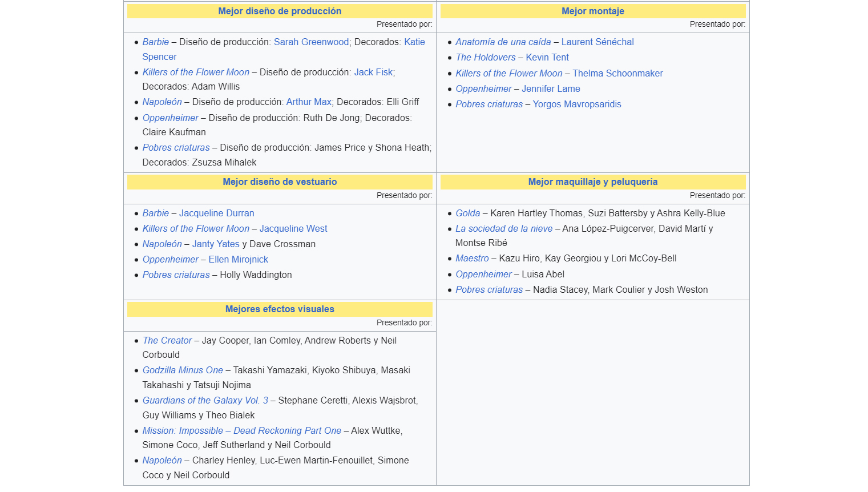868x492 pixels.
Task: Click the name 'Claire Kaufman'
Action: [174, 132]
